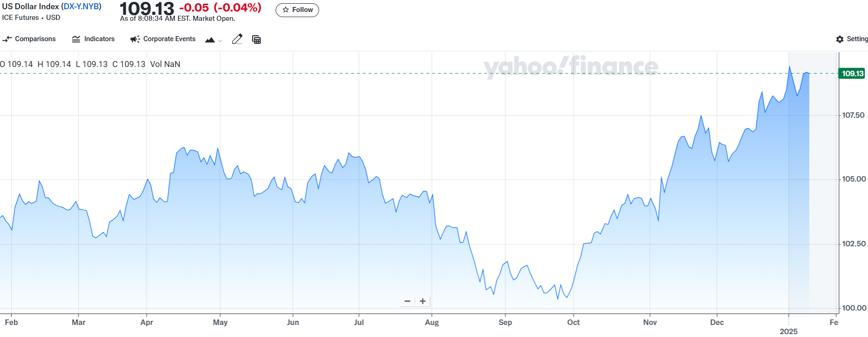Click the Settings label at top right
868x337 pixels.
[856, 39]
